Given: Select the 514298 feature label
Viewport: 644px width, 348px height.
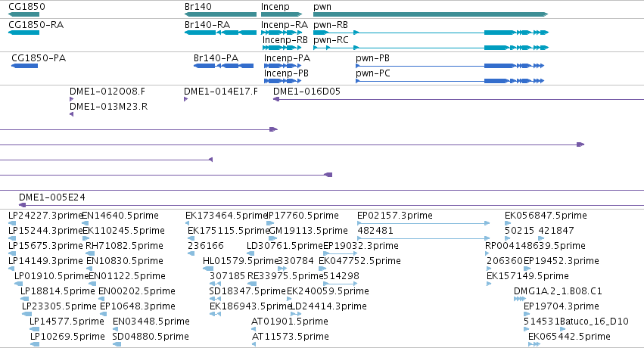Looking at the screenshot, I should point(341,276).
